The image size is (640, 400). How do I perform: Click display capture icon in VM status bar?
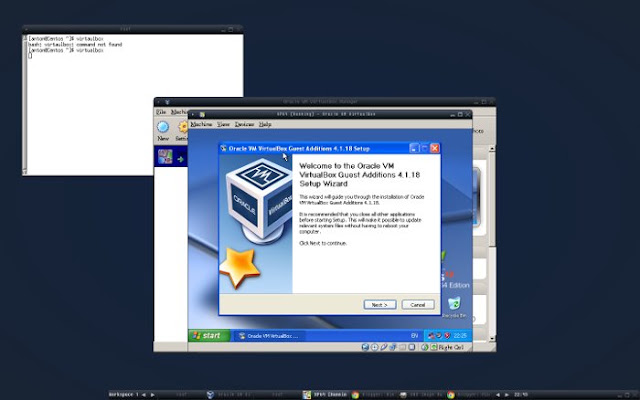click(x=412, y=347)
